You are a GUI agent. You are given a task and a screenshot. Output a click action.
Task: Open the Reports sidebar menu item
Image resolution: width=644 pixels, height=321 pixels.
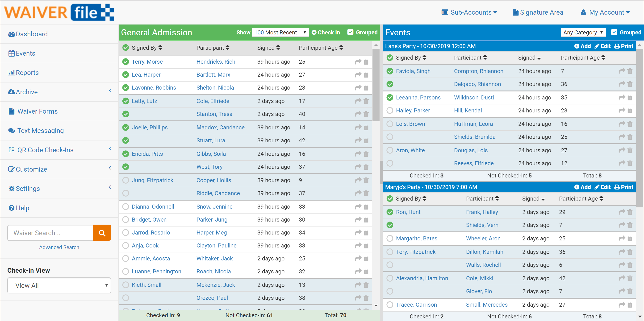pos(27,73)
